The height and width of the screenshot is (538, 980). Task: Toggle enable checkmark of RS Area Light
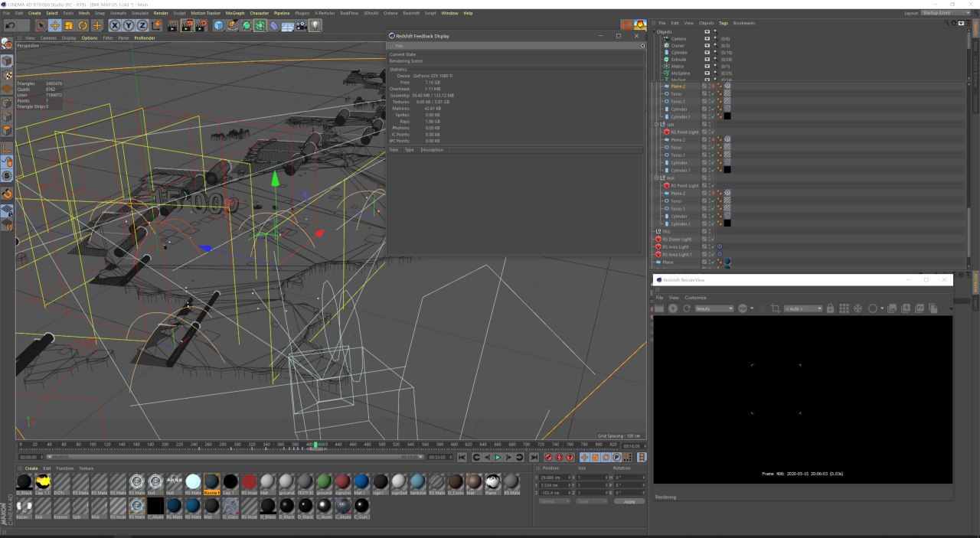click(x=712, y=246)
